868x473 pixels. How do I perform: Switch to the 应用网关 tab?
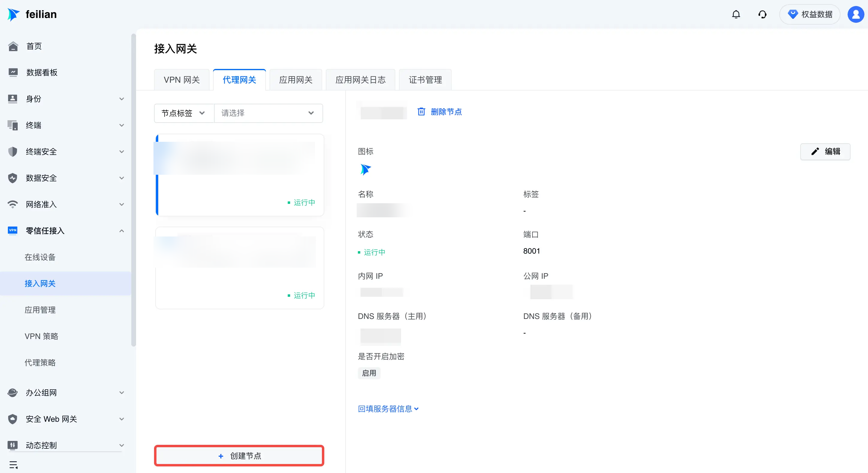[x=296, y=80]
